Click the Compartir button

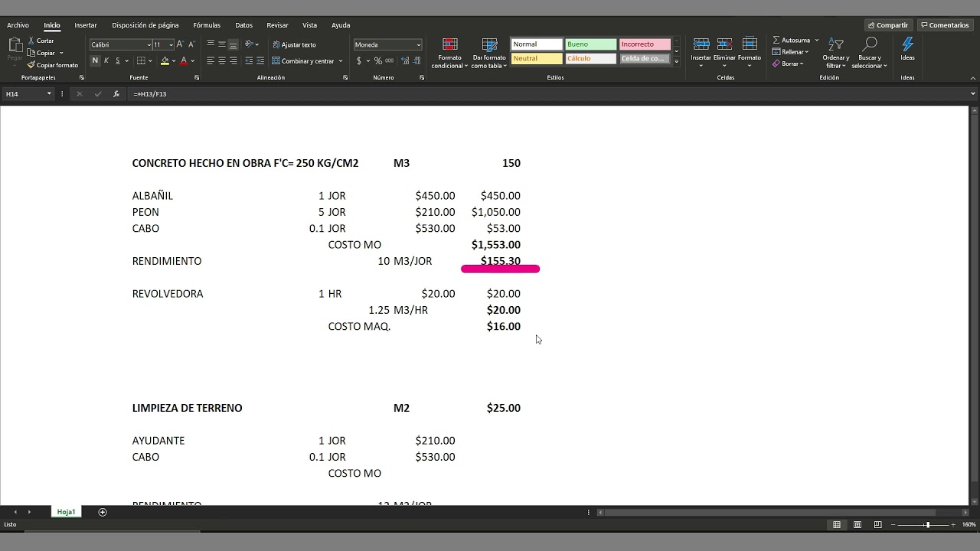click(888, 25)
